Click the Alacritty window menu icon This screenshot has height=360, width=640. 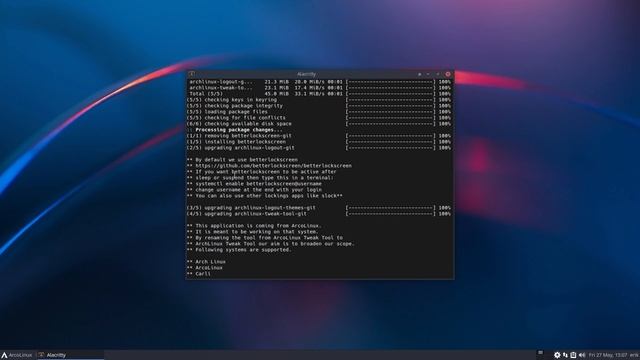point(191,74)
